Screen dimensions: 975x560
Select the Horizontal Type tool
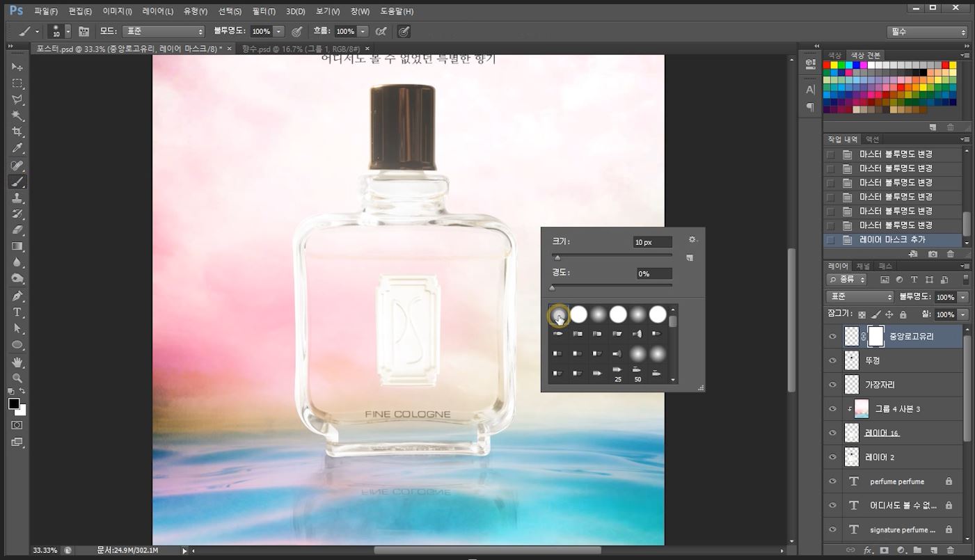(x=17, y=312)
